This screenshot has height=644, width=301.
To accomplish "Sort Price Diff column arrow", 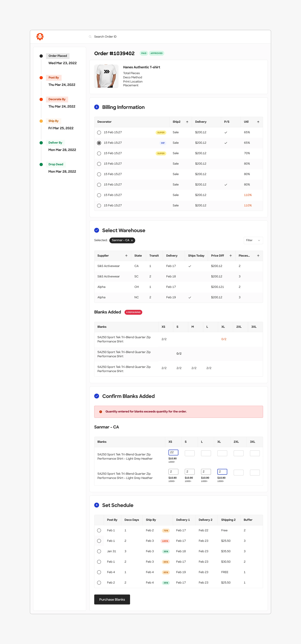I will 231,256.
